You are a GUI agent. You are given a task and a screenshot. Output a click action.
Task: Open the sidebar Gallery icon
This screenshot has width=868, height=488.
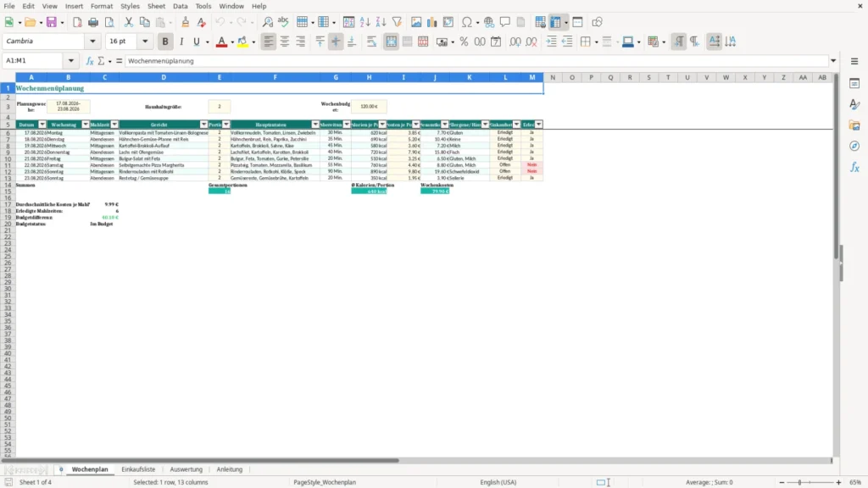tap(854, 125)
